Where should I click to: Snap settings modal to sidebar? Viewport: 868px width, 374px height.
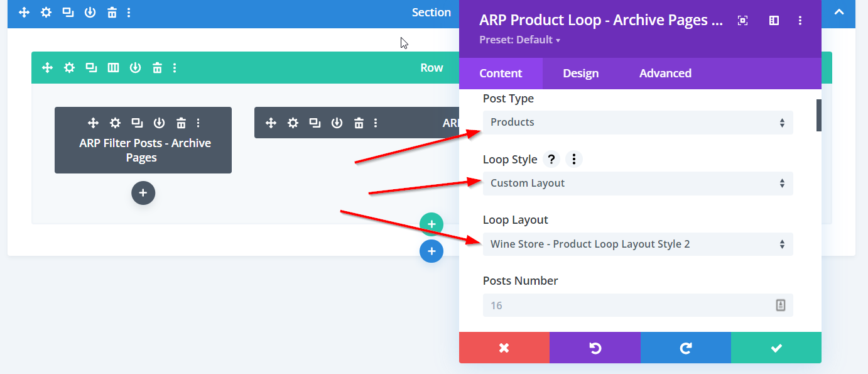(x=774, y=21)
